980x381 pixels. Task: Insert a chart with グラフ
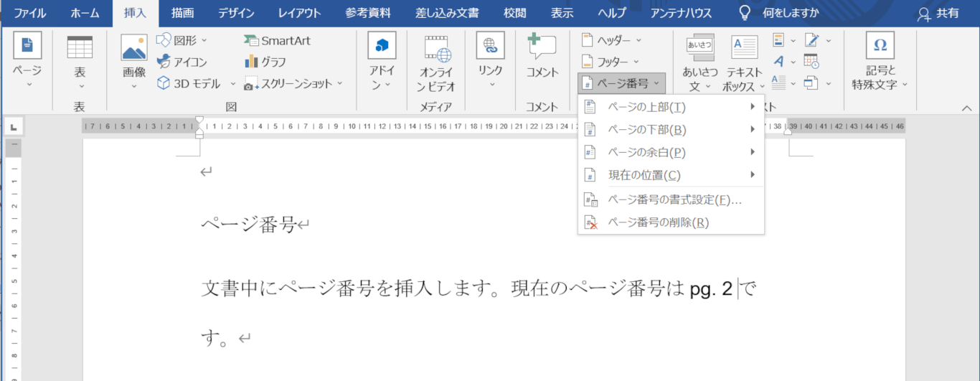(265, 62)
